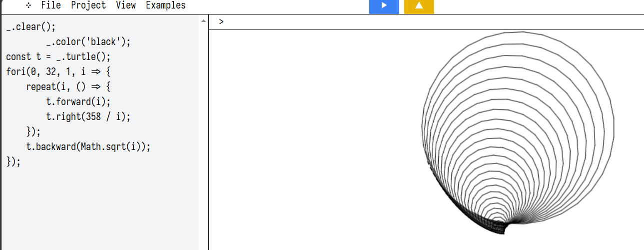Click the const t = _.turtle(); line
The width and height of the screenshot is (644, 250).
click(58, 57)
